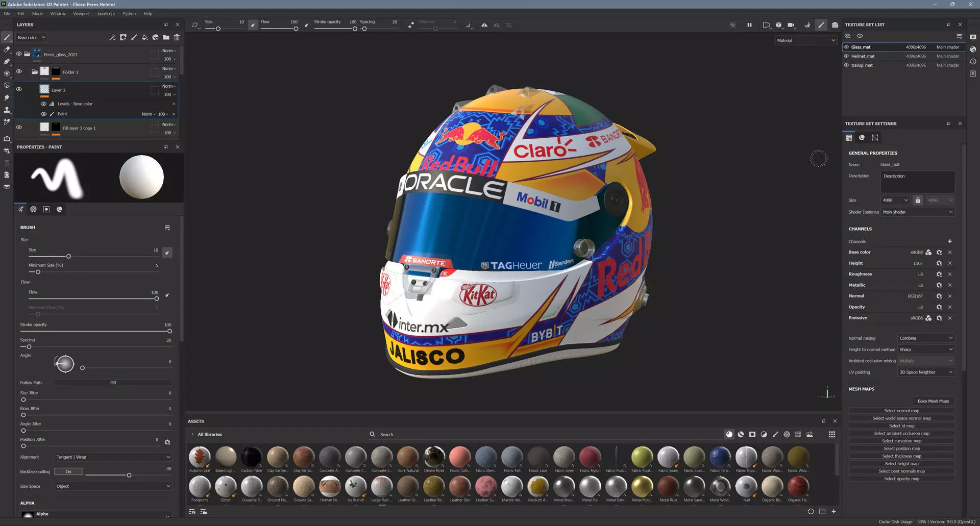Hide the Peres_glass_2023 folder layer
Viewport: 980px width, 526px height.
point(19,54)
